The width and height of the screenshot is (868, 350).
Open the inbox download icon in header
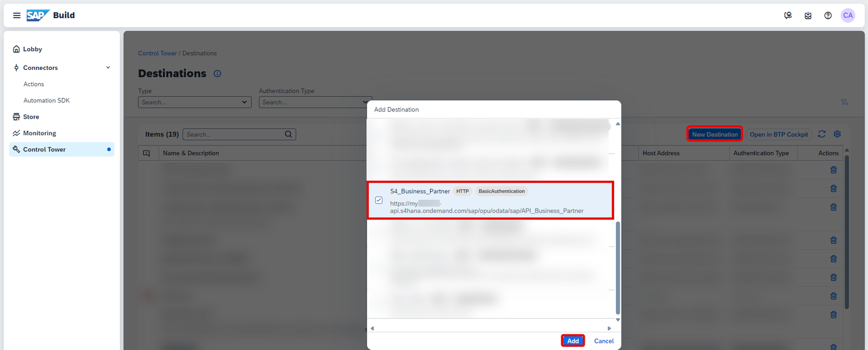(808, 15)
